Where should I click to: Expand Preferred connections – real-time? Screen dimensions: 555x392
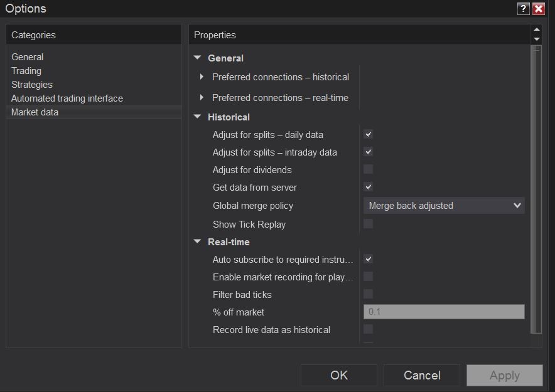tap(202, 98)
